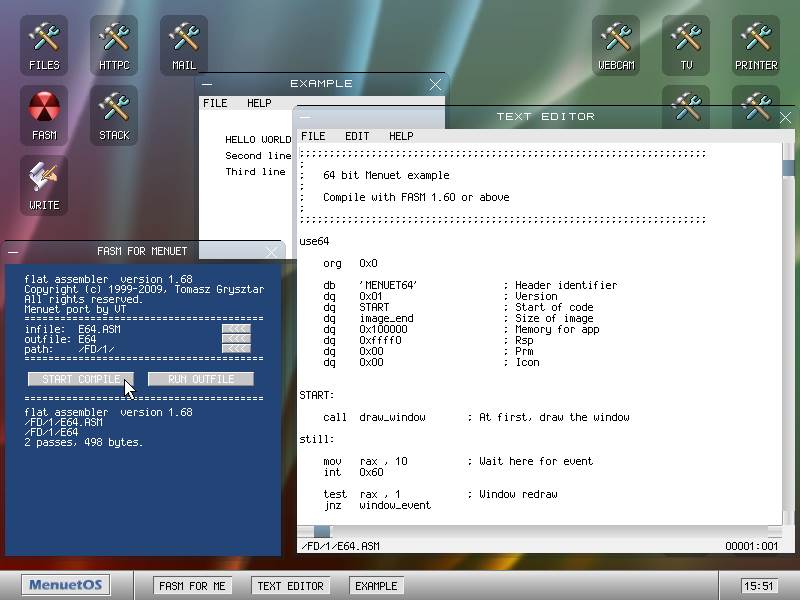Open the Text Editor EDIT menu
The image size is (800, 600).
pyautogui.click(x=357, y=136)
